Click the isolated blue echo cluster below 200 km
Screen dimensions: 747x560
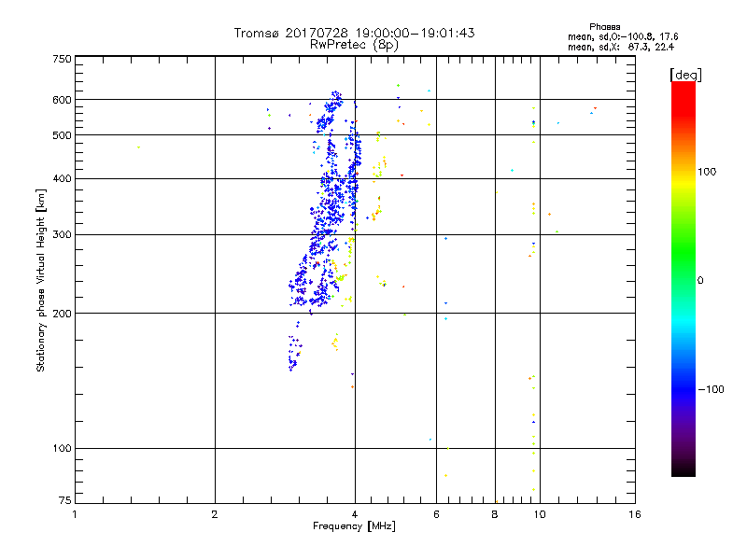294,347
